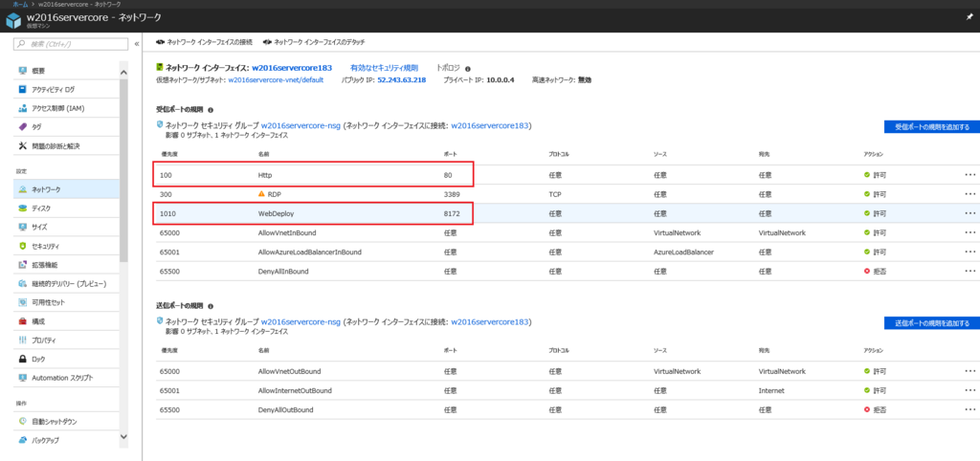This screenshot has width=980, height=461.
Task: Open w2016servercore-vnet/default subnet link
Action: pyautogui.click(x=276, y=80)
